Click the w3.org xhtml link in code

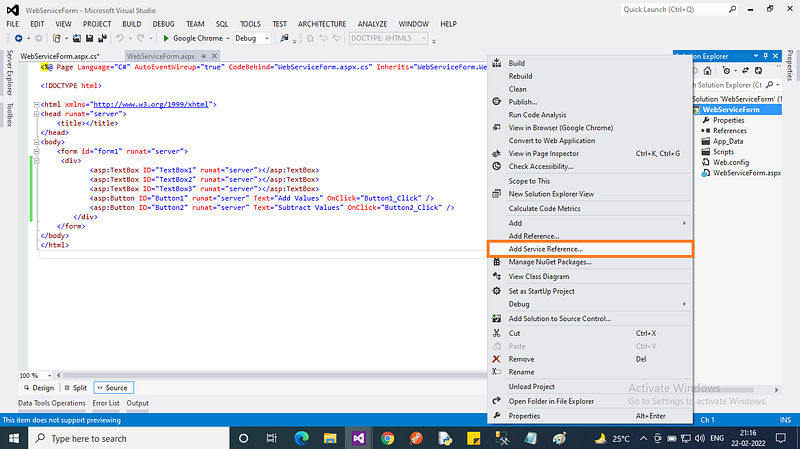point(151,104)
